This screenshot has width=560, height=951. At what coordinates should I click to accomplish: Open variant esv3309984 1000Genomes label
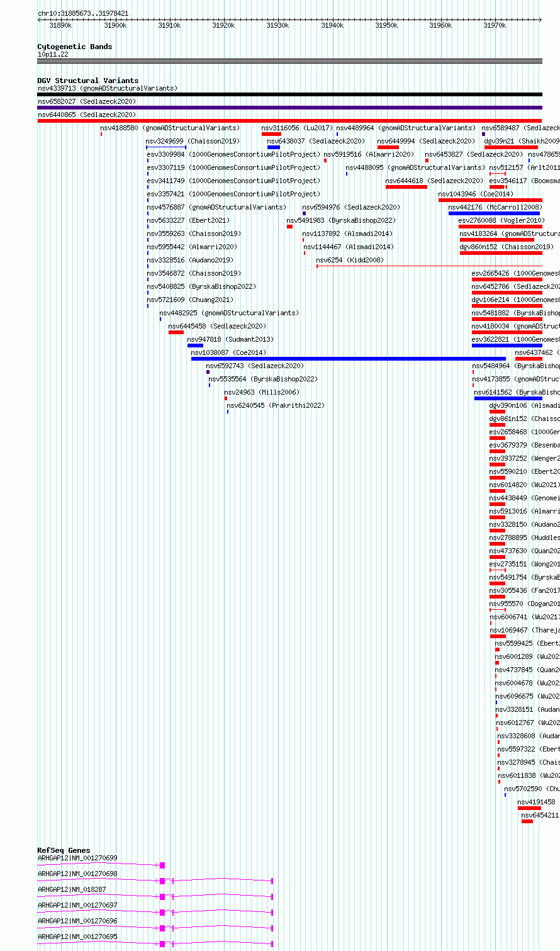(233, 154)
